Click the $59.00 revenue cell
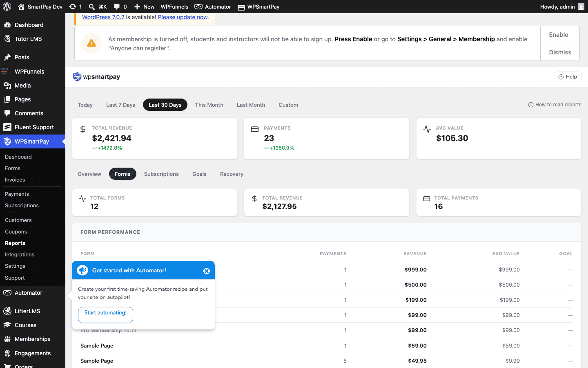 pyautogui.click(x=417, y=346)
